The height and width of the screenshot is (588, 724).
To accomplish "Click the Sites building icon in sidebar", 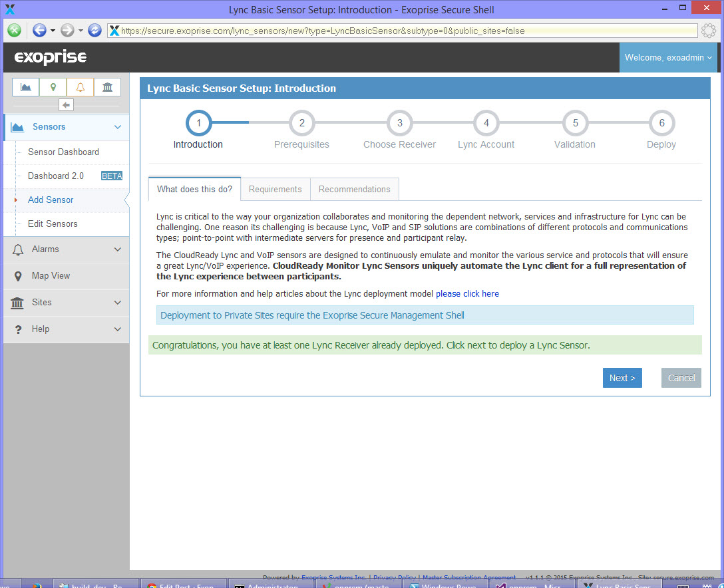I will pyautogui.click(x=17, y=303).
